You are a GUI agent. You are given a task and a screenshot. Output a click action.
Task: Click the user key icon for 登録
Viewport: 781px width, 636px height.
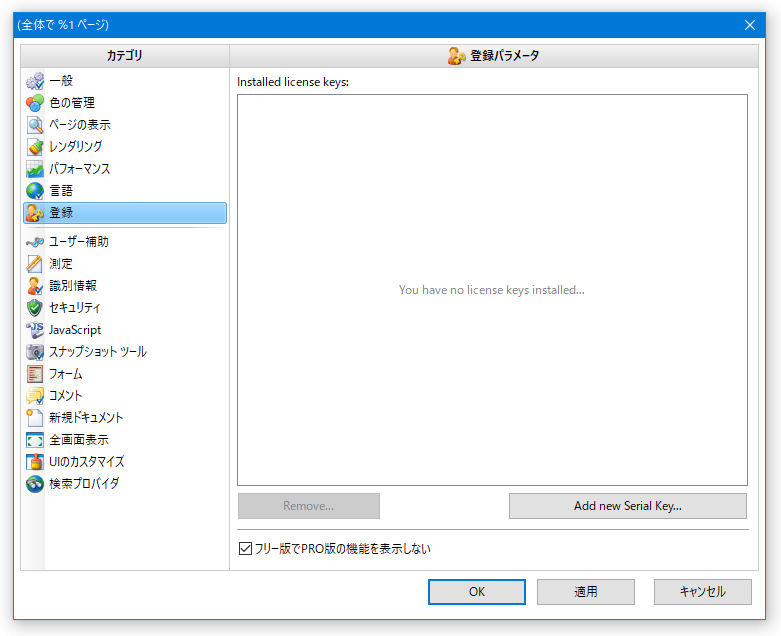tap(35, 213)
